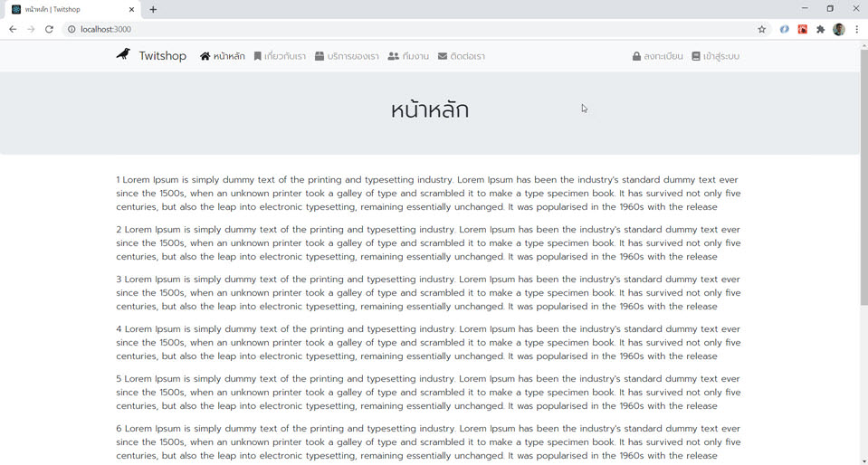Click paragraph starting with "6 Lorem Ipsum"
Viewport: 868px width, 465px height.
coord(428,442)
